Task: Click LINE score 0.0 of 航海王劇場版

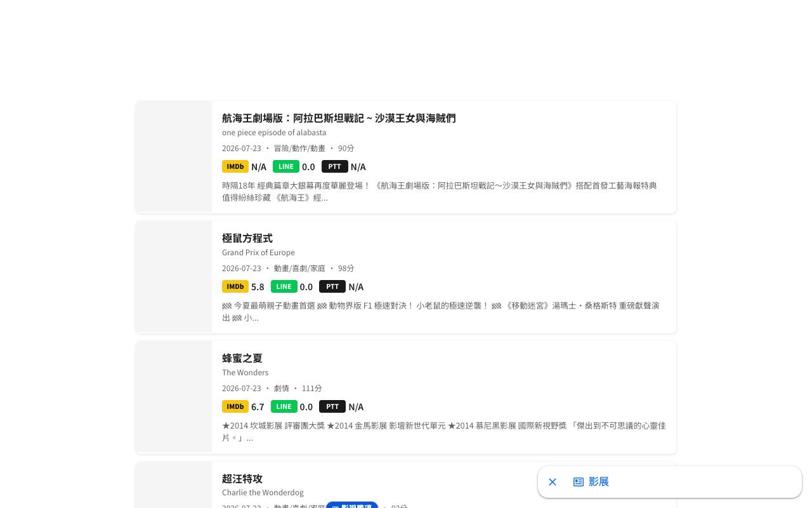Action: point(308,167)
